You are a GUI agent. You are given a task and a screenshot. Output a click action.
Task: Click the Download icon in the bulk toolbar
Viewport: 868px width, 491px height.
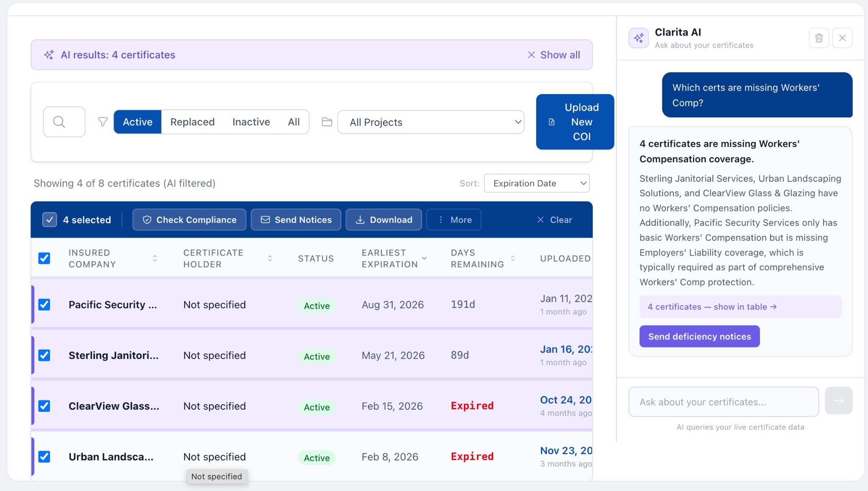click(360, 219)
